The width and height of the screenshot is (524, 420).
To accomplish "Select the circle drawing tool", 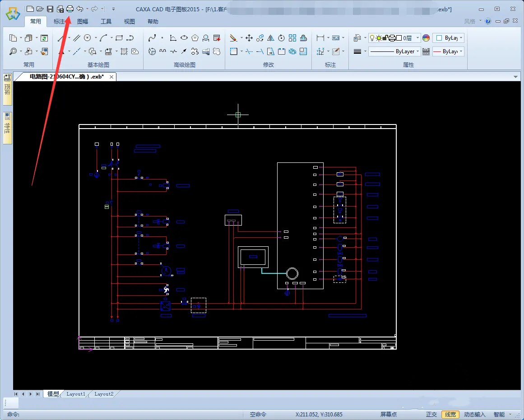I will click(x=88, y=38).
